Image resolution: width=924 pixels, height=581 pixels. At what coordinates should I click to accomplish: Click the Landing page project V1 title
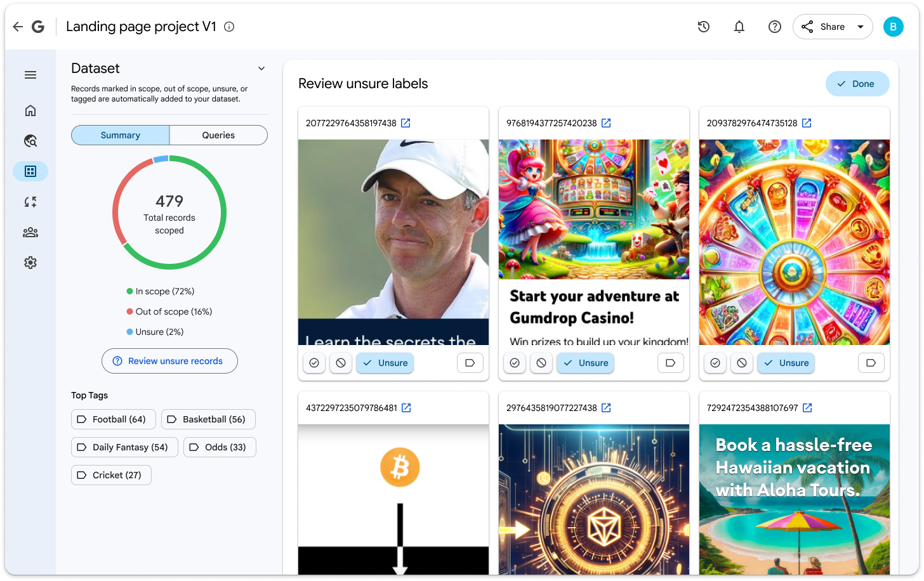(x=141, y=27)
